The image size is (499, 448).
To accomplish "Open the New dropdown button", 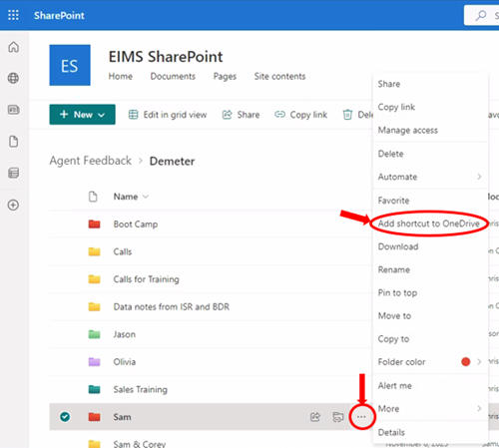I will (83, 115).
